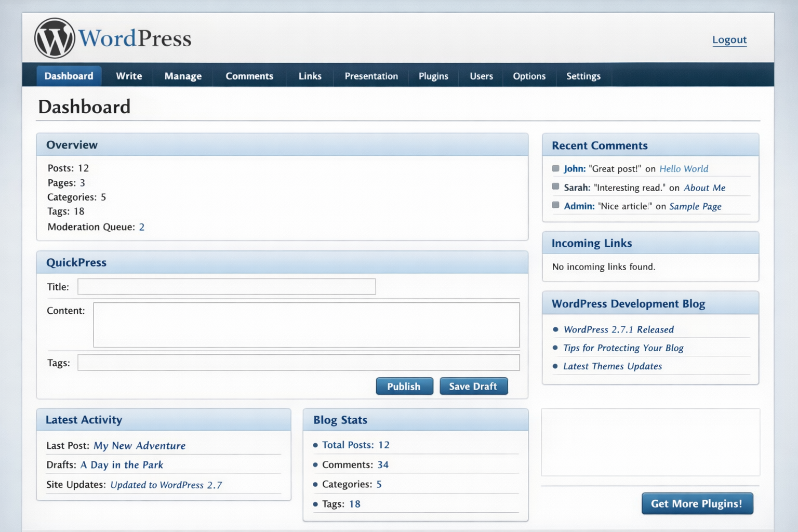Switch to the Write tab
Image resolution: width=798 pixels, height=532 pixels.
(128, 76)
